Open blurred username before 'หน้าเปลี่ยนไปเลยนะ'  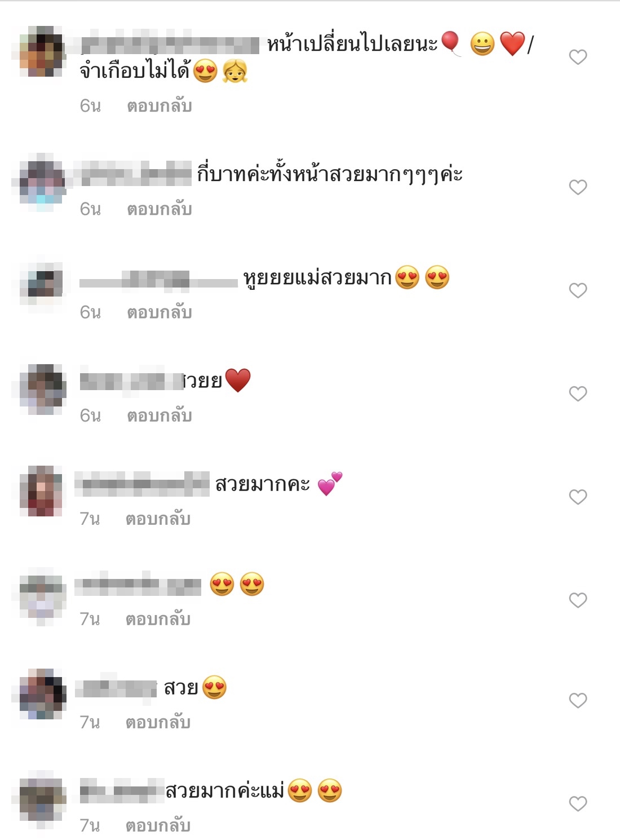point(170,45)
